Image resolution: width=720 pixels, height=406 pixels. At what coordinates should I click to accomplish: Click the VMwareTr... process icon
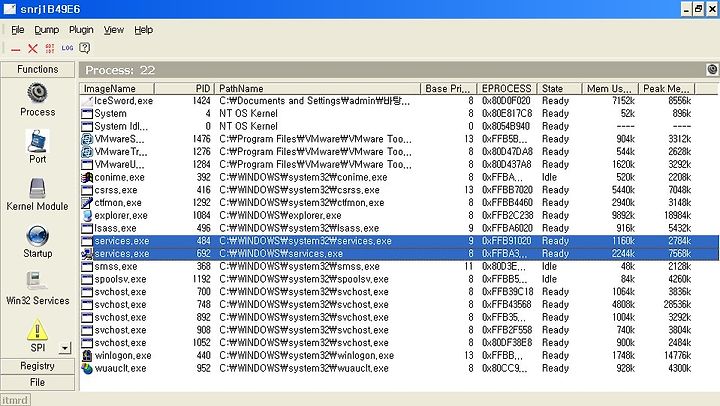coord(87,152)
